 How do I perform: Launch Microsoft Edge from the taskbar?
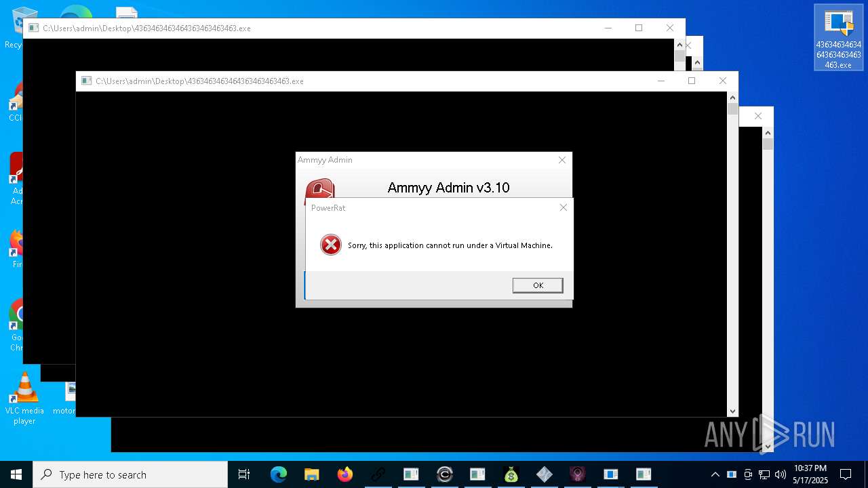point(279,474)
